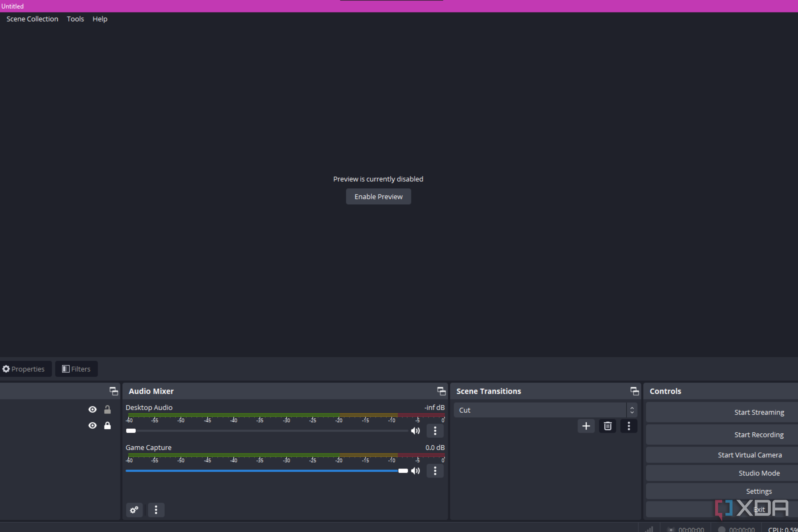The width and height of the screenshot is (798, 532).
Task: Click the Game Capture volume slider handle
Action: [403, 471]
